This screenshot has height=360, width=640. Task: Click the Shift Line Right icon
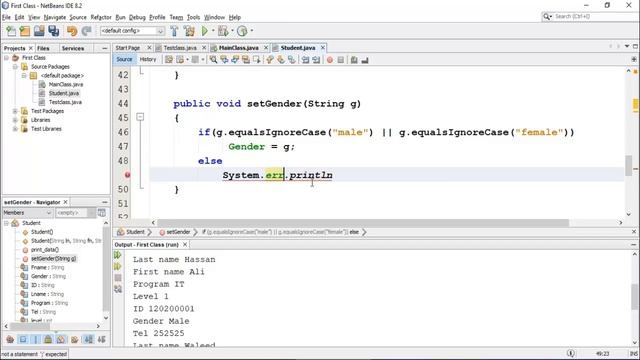(x=316, y=60)
